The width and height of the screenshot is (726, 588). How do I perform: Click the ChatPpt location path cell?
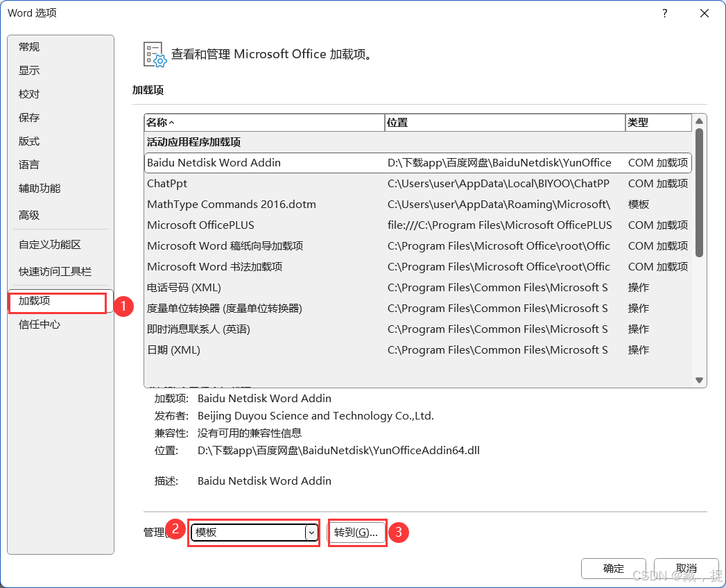[x=499, y=184]
